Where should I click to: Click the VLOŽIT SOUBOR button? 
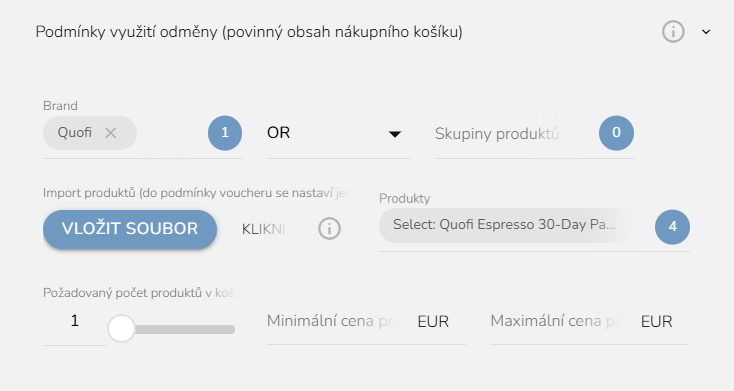(130, 229)
